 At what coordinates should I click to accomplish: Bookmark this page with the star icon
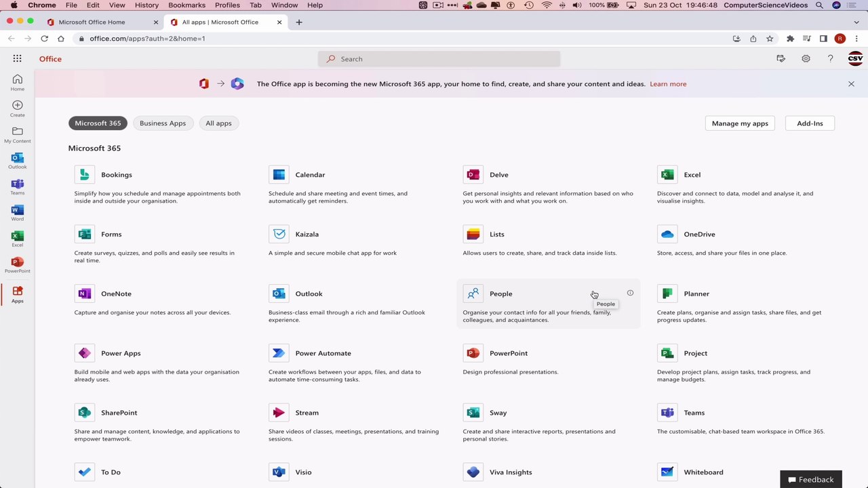[x=770, y=39]
